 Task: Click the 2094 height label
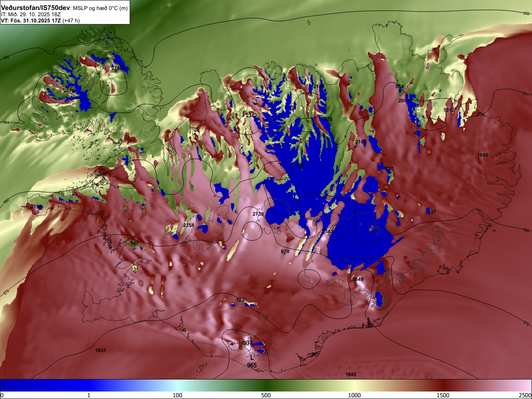click(404, 101)
